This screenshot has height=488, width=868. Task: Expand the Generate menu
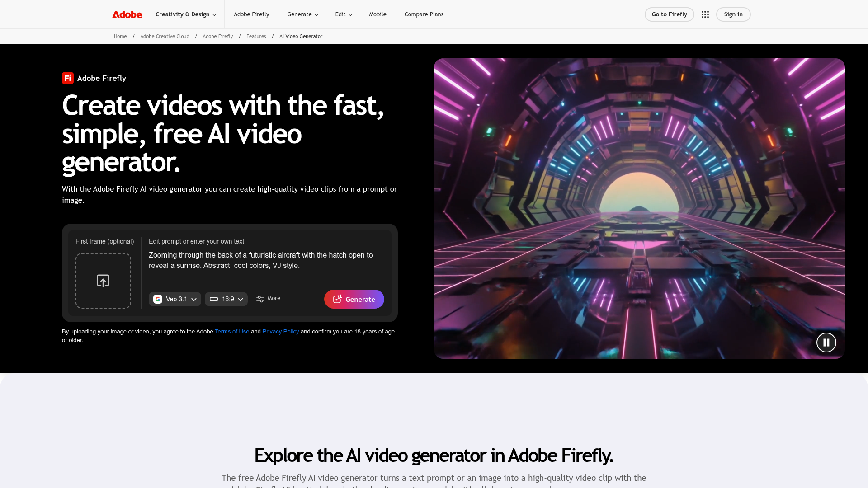(303, 14)
